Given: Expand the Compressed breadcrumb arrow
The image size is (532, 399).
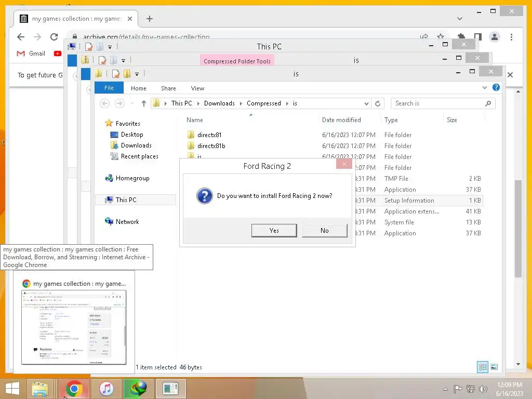Looking at the screenshot, I should click(287, 103).
